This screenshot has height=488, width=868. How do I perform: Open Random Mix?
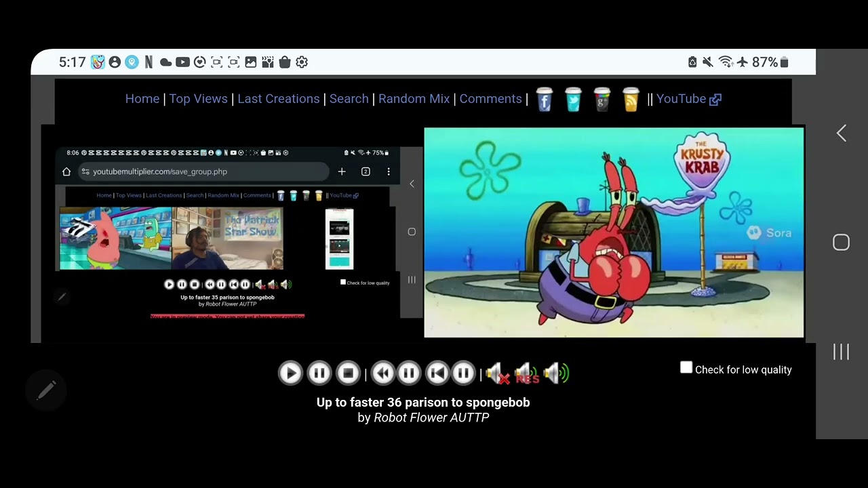414,98
